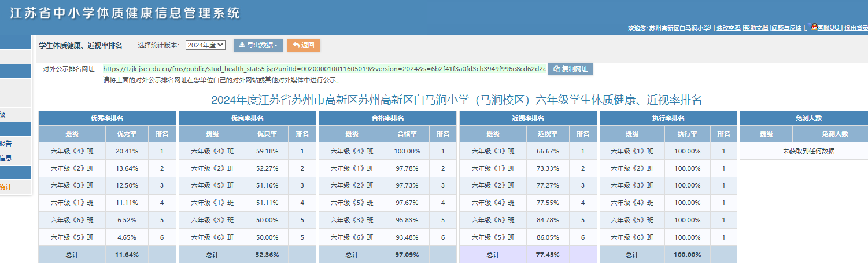
Task: Click the 93.48% pass rate cell
Action: 408,237
